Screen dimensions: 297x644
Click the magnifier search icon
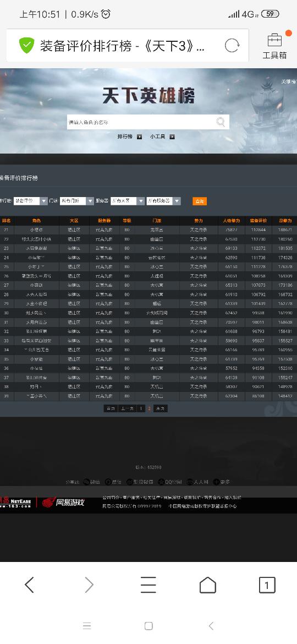pos(221,122)
